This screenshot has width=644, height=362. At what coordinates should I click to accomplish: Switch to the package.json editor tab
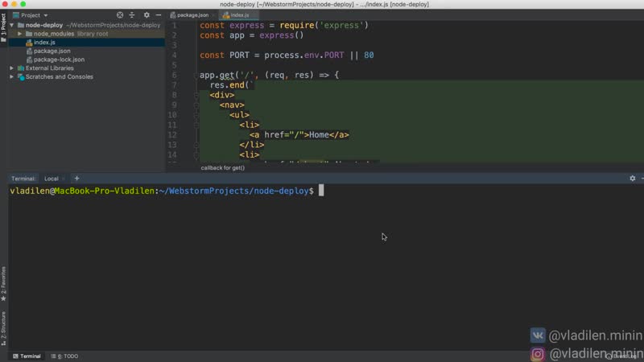tap(192, 15)
